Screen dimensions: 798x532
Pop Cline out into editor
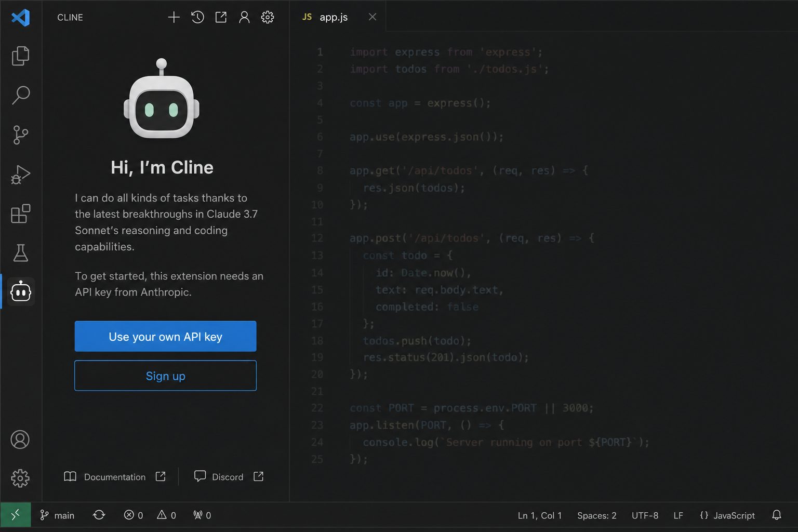[x=221, y=17]
